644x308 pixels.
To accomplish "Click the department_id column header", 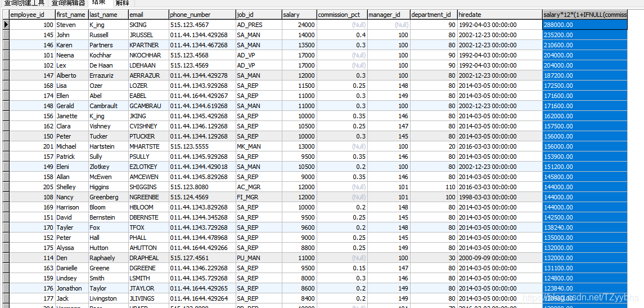I will pyautogui.click(x=434, y=15).
